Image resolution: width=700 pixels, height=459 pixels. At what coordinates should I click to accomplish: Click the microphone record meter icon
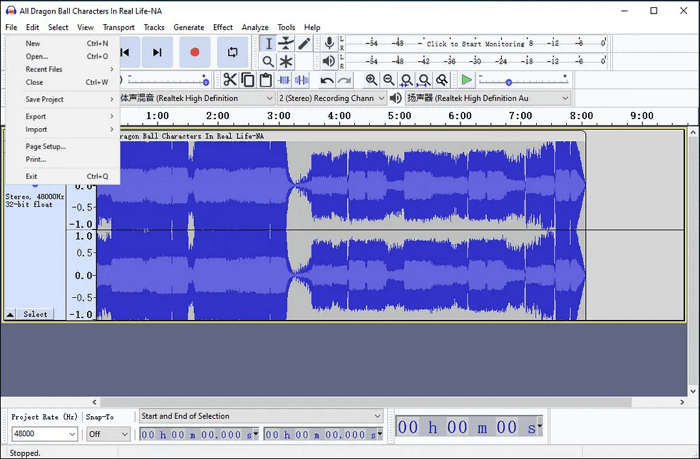[329, 43]
